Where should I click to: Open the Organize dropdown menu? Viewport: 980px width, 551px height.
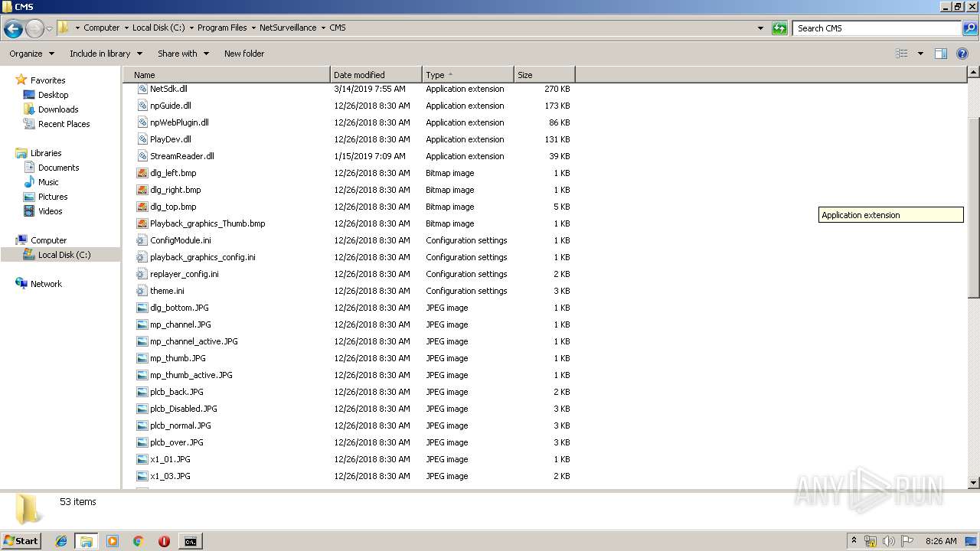click(x=31, y=54)
